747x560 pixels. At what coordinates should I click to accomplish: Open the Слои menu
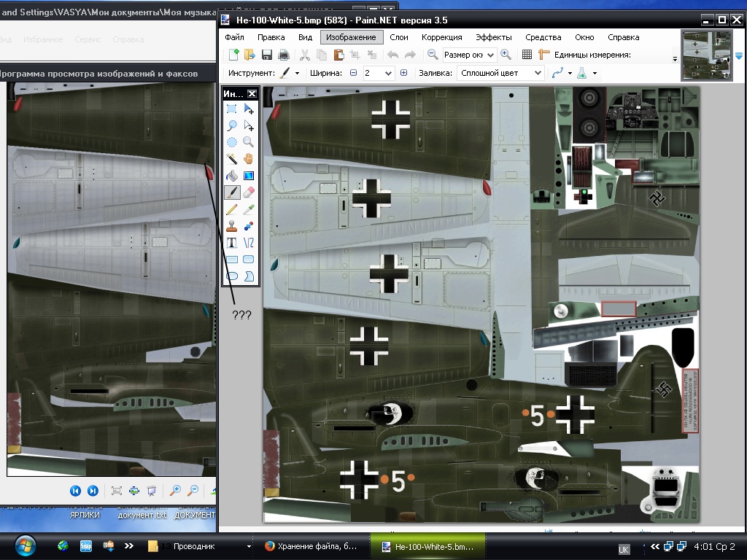point(399,37)
